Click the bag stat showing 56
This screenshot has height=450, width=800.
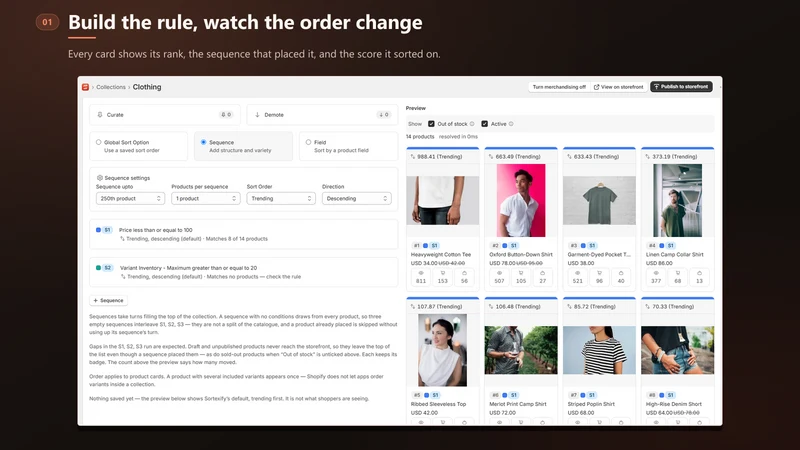[464, 277]
